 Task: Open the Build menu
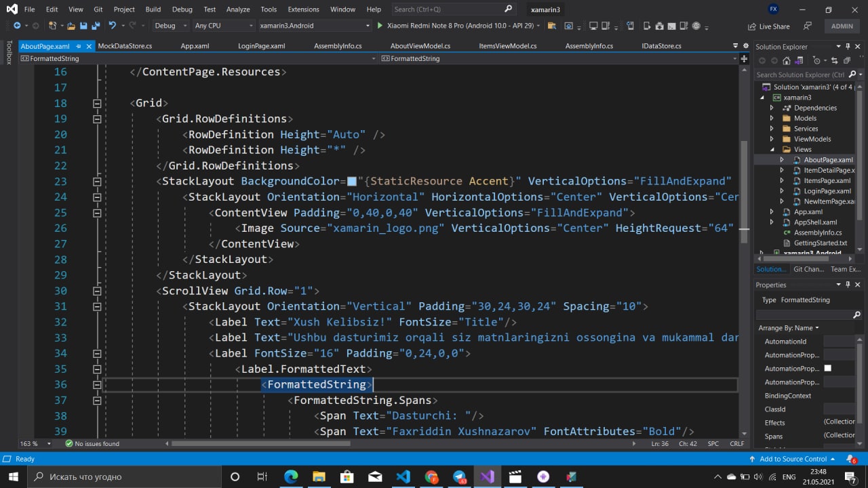[153, 9]
